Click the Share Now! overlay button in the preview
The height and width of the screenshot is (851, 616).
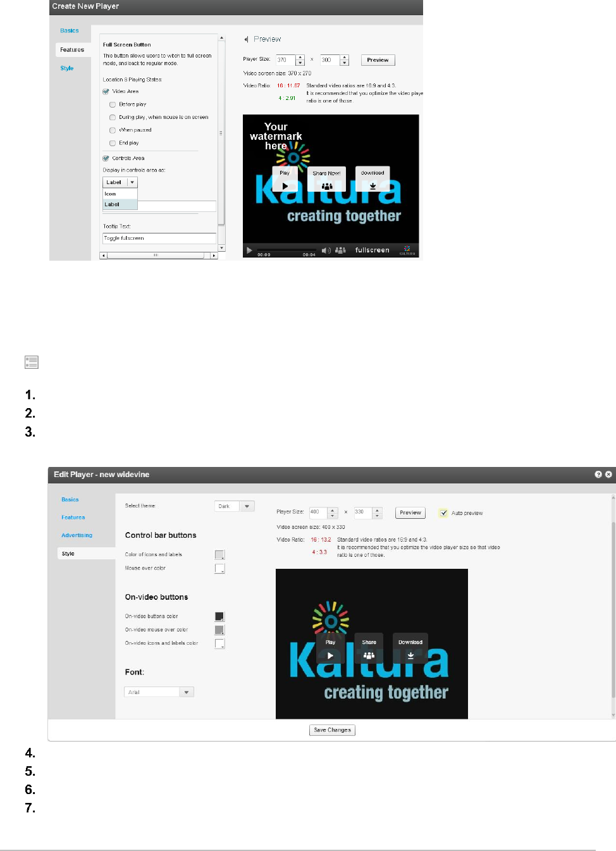326,179
